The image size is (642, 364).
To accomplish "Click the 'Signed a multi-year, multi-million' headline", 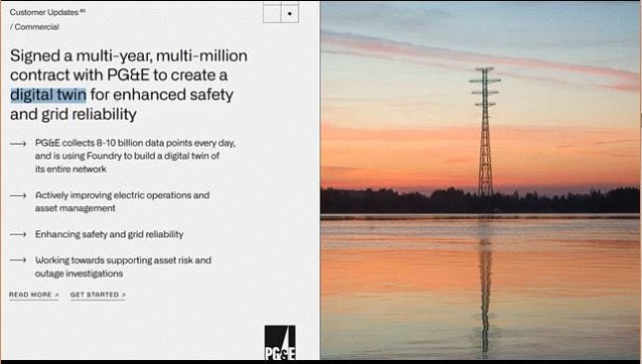I will pos(129,84).
